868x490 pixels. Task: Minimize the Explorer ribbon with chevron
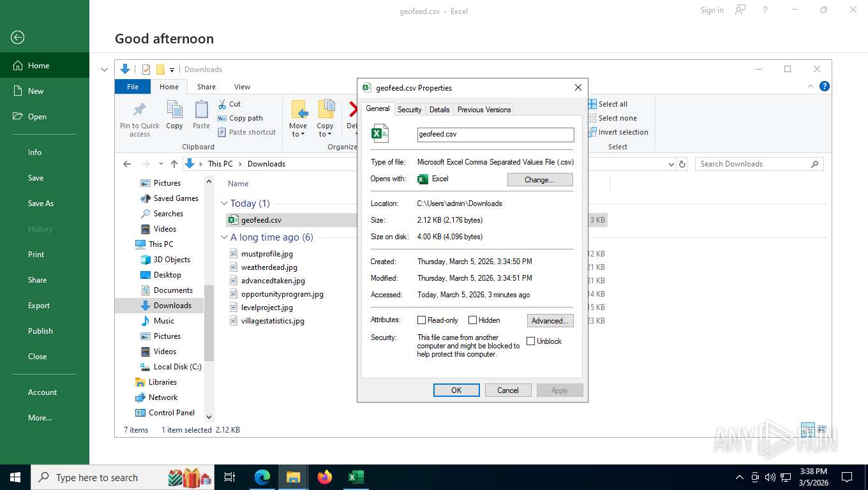[811, 86]
